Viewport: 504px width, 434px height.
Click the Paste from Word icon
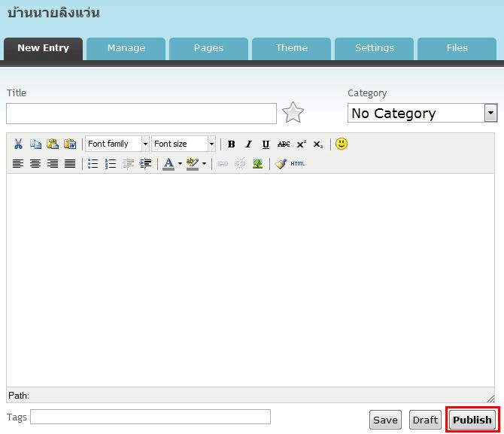coord(70,144)
